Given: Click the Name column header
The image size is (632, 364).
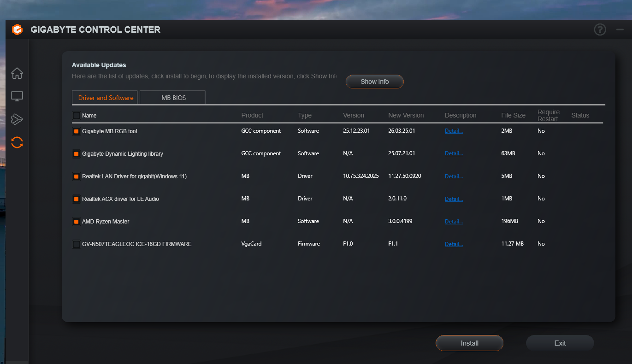Looking at the screenshot, I should click(x=89, y=116).
